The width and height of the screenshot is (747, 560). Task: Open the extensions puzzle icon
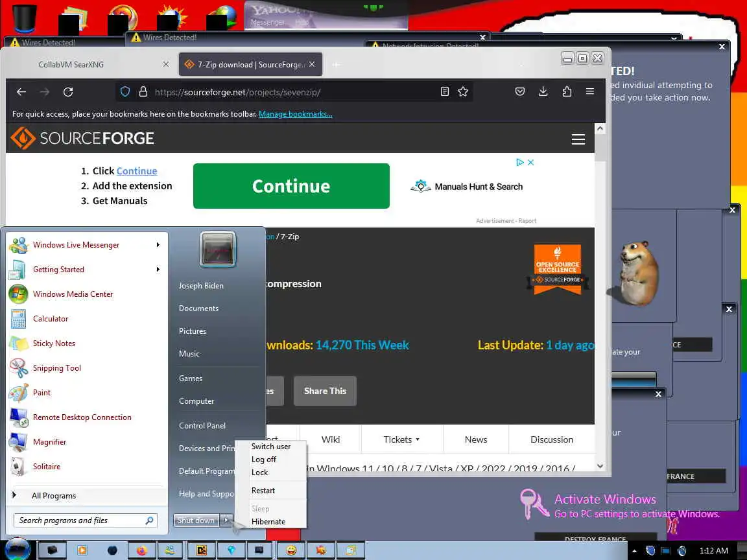567,91
